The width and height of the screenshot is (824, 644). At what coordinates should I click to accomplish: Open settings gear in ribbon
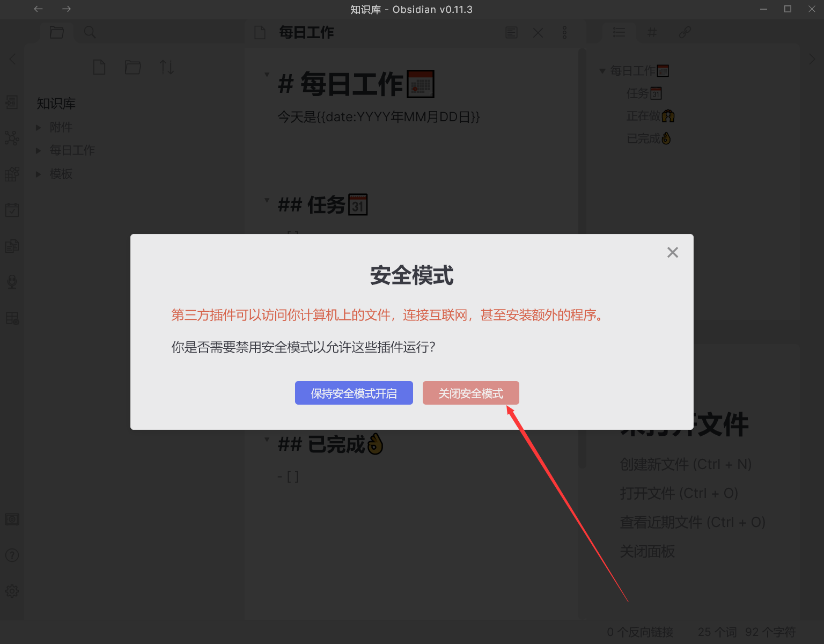(x=12, y=591)
